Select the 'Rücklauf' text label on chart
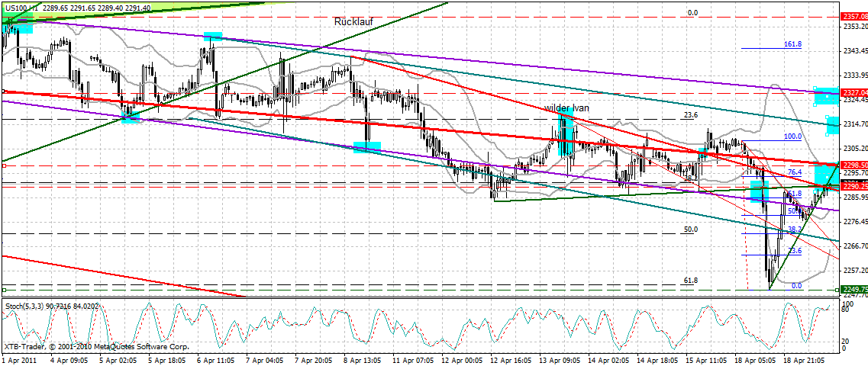 point(353,21)
